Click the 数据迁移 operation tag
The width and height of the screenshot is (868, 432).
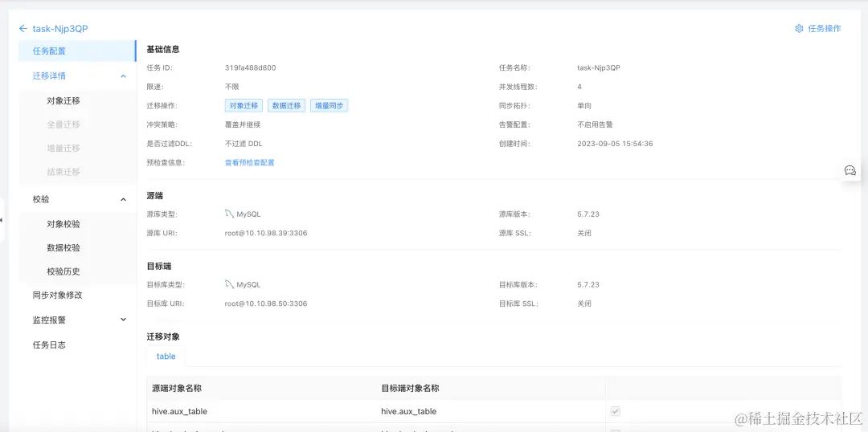coord(287,106)
